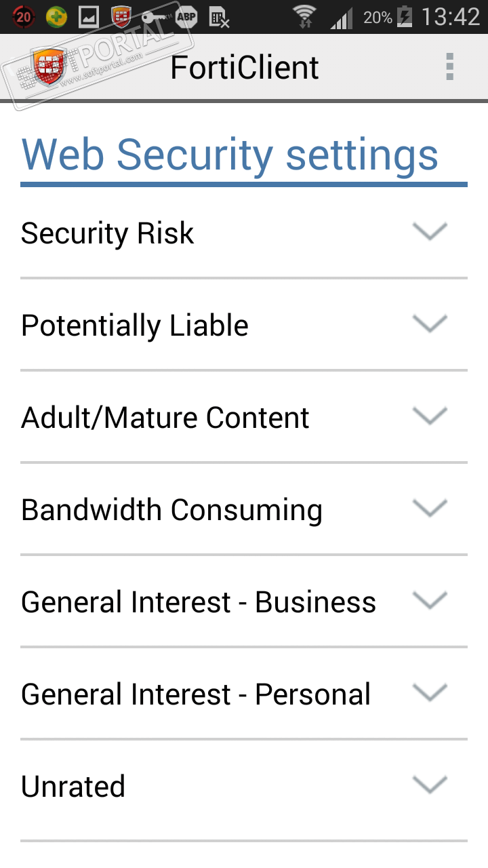Viewport: 488px width, 868px height.
Task: Open the three-dot overflow menu
Action: pyautogui.click(x=449, y=67)
